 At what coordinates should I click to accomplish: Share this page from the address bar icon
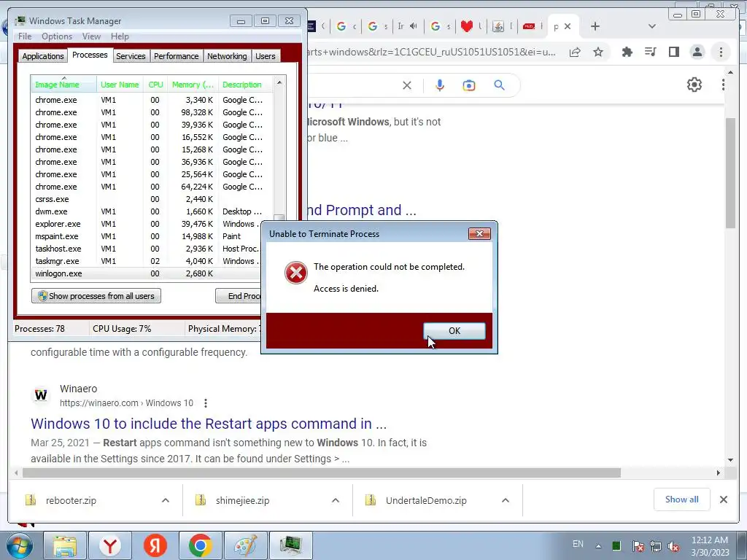pos(575,52)
